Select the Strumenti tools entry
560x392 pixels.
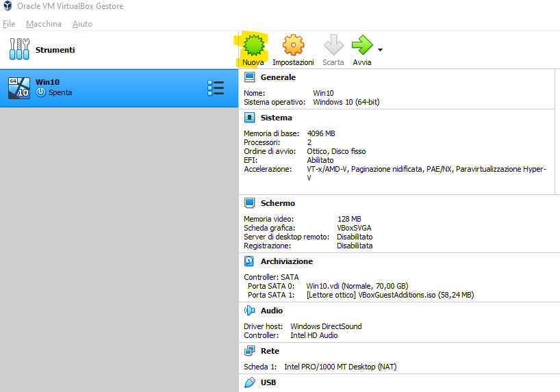point(119,50)
